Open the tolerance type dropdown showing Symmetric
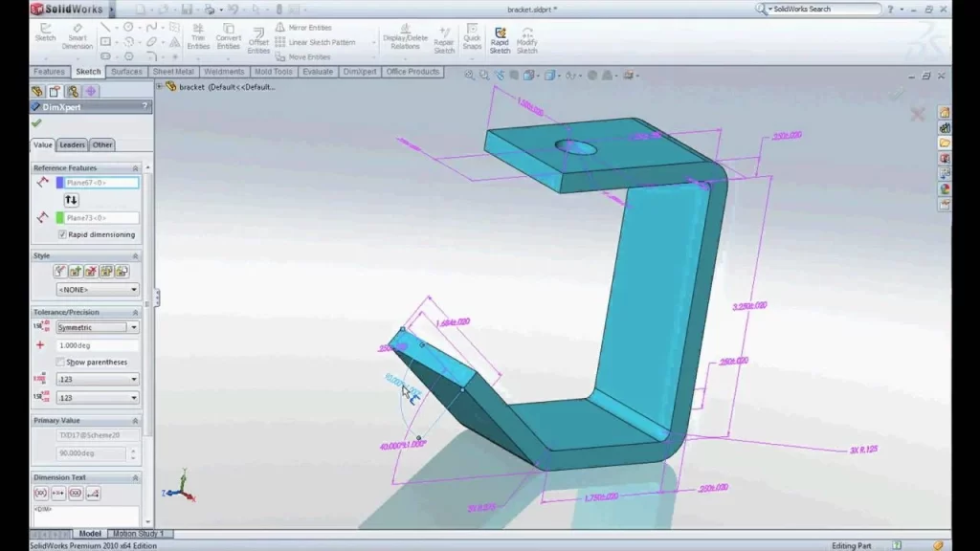 click(134, 327)
